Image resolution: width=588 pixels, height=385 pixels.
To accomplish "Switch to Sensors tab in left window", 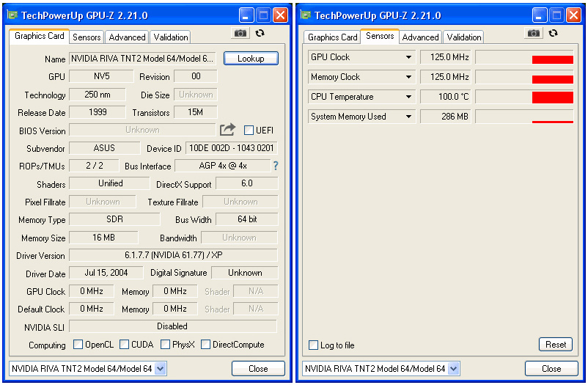I will pos(87,37).
